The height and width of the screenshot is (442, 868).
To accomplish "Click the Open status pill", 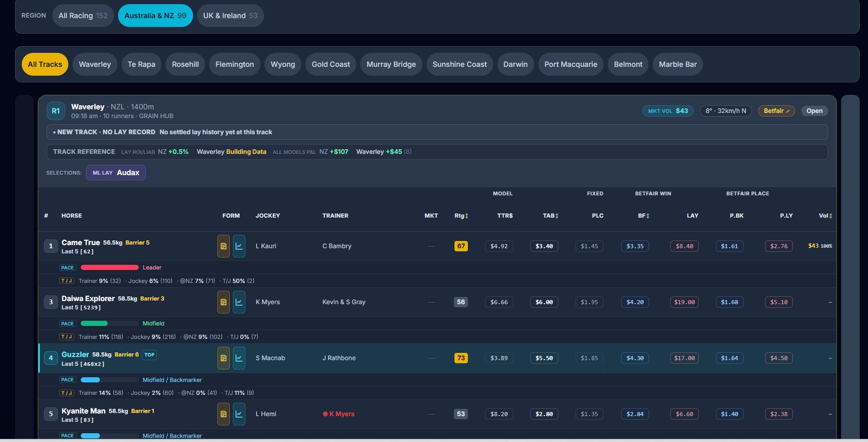I will pyautogui.click(x=814, y=111).
